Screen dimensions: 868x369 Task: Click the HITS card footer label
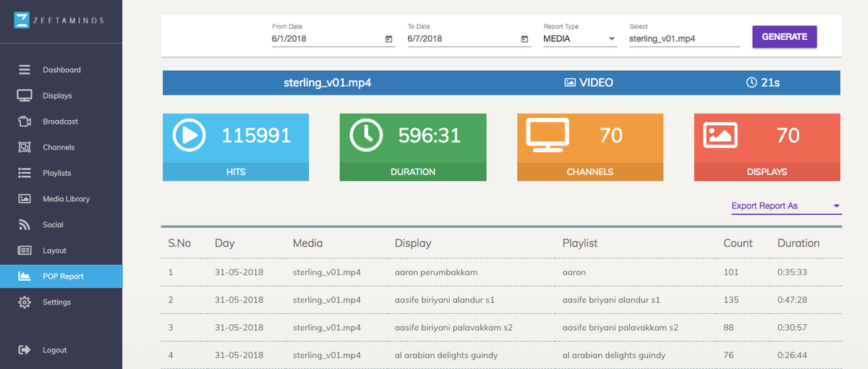click(236, 172)
